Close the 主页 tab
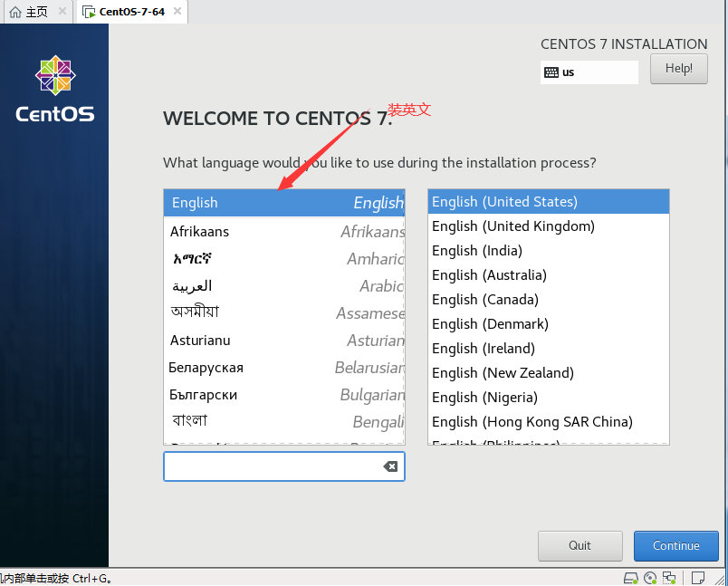Image resolution: width=728 pixels, height=586 pixels. coord(62,11)
